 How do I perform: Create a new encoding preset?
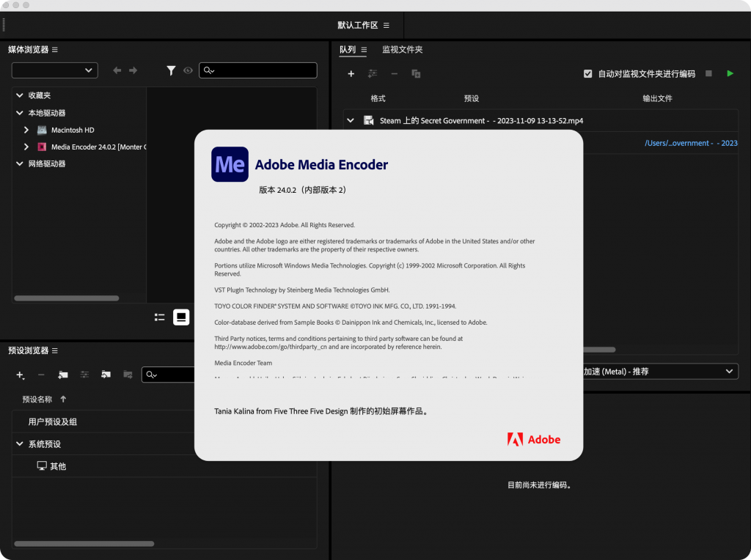coord(19,375)
